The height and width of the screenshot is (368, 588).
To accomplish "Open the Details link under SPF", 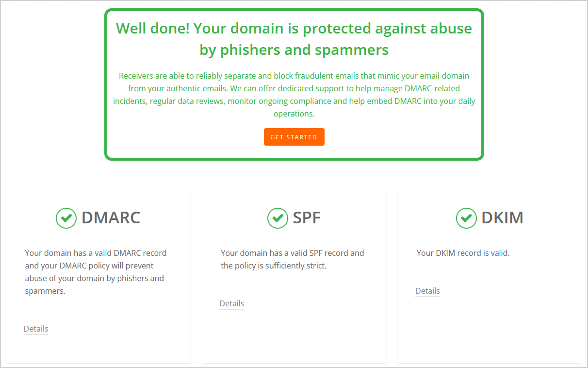I will pos(231,303).
